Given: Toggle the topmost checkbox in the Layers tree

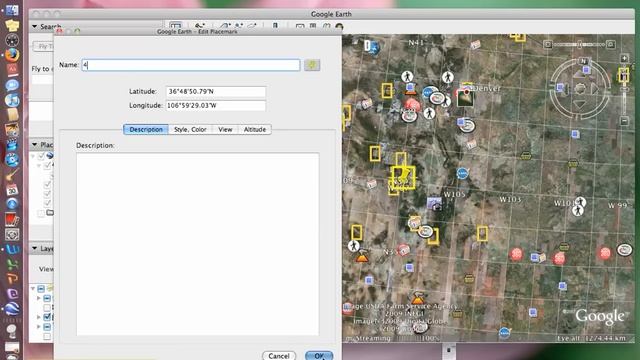Looking at the screenshot, I should click(41, 289).
